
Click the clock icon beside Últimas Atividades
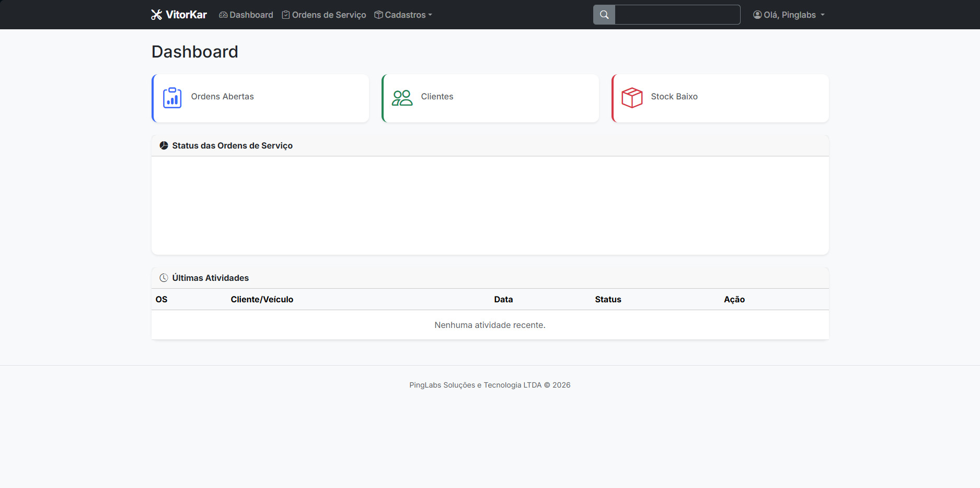click(x=164, y=278)
